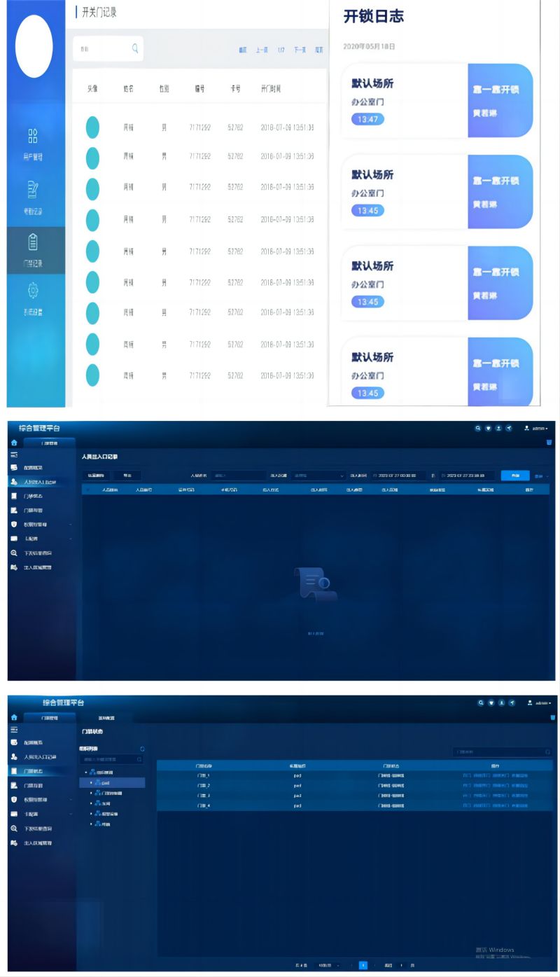The height and width of the screenshot is (977, 560).
Task: Select the 门禁记录 clipboard icon
Action: (33, 242)
